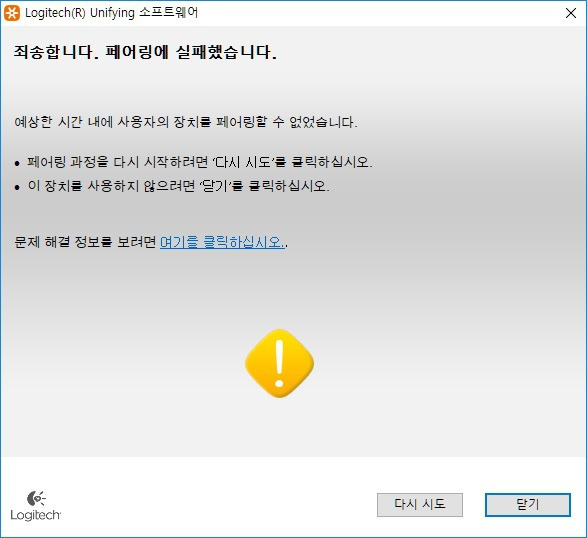Viewport: 587px width, 538px height.
Task: Click the yellow warning exclamation icon
Action: pyautogui.click(x=279, y=363)
